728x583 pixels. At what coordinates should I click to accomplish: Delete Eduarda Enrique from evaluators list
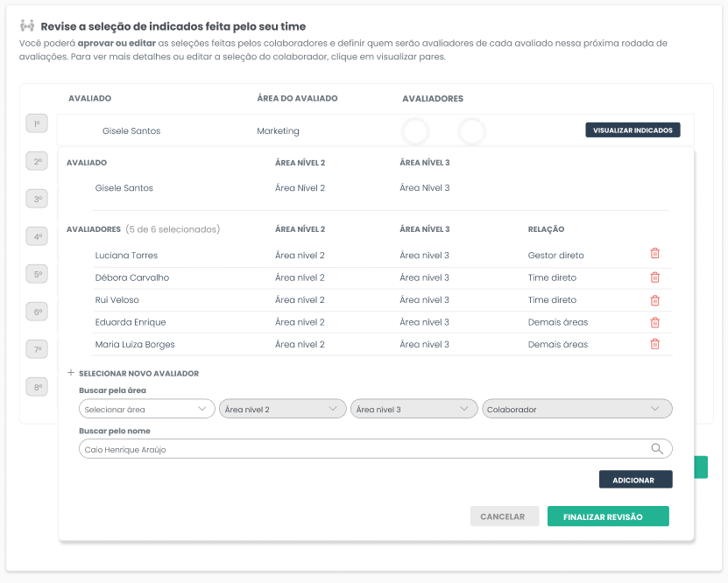(654, 322)
